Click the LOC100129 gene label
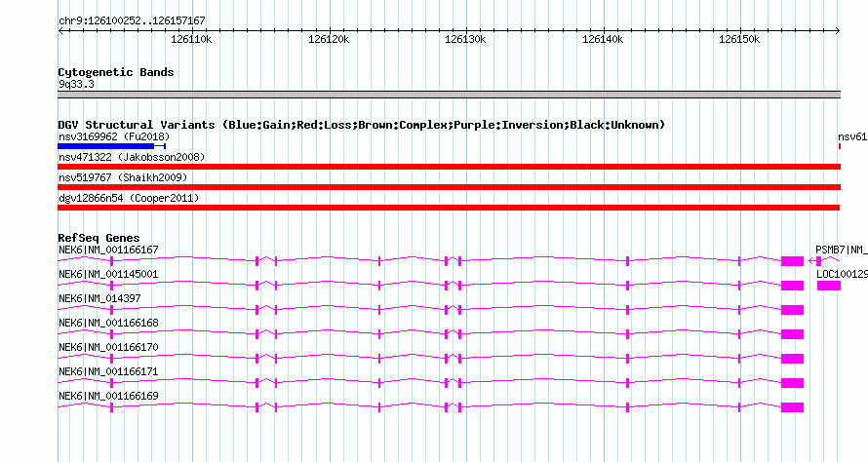The height and width of the screenshot is (462, 868). coord(842,275)
